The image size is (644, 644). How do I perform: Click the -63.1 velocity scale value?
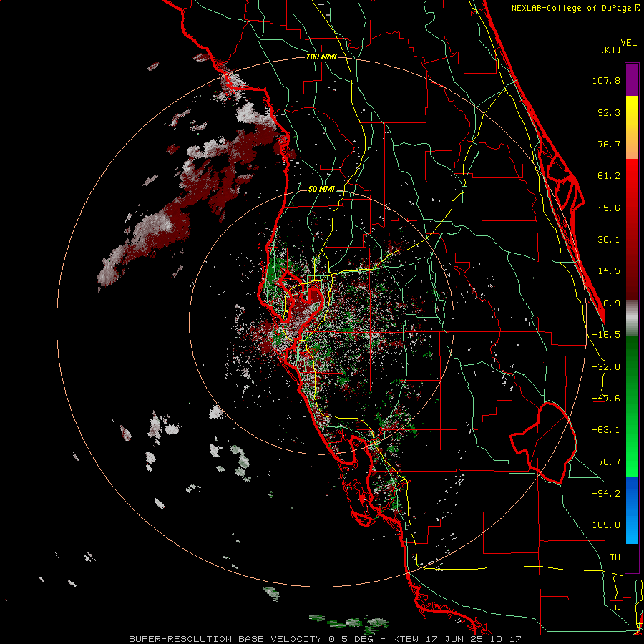606,430
